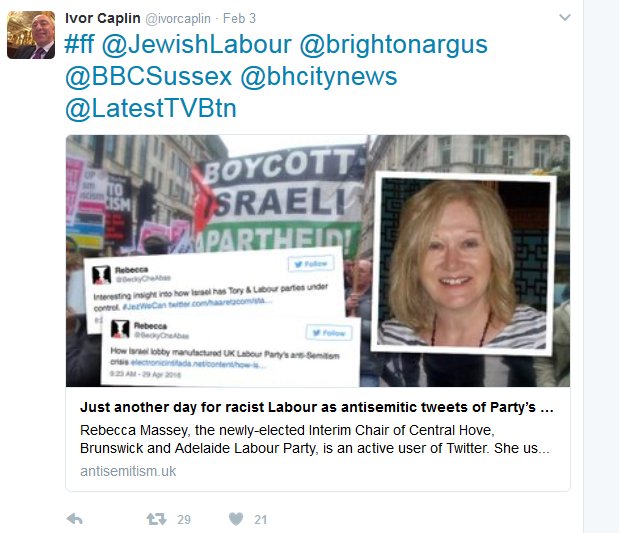The height and width of the screenshot is (533, 619).
Task: Click Ivor Caplin display name
Action: [103, 18]
